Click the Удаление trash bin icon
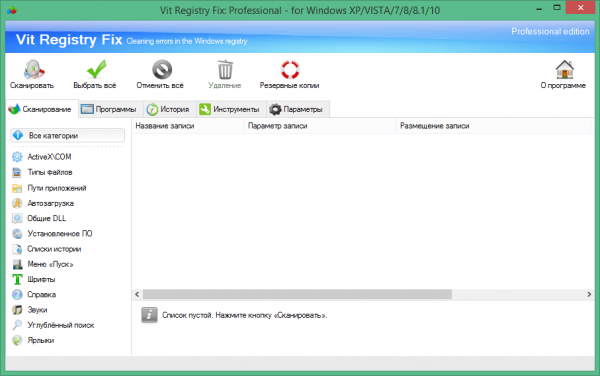The width and height of the screenshot is (600, 376). (x=225, y=69)
